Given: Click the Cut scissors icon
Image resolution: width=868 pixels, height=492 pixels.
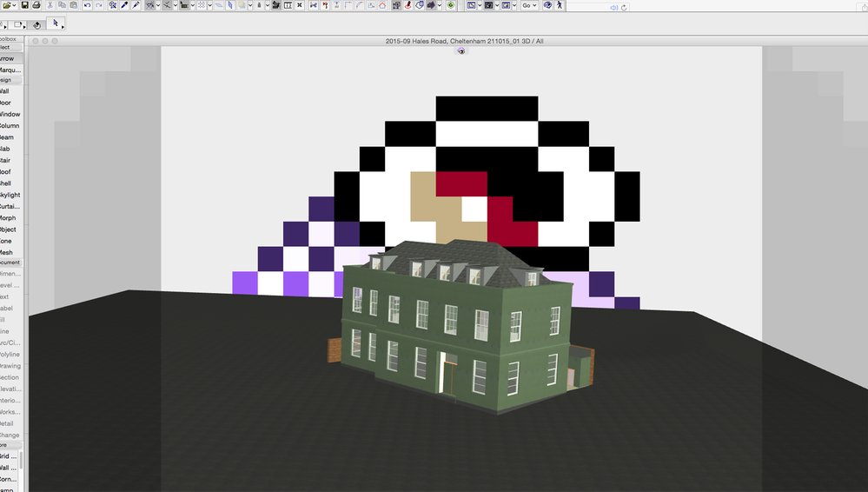Looking at the screenshot, I should pos(50,5).
